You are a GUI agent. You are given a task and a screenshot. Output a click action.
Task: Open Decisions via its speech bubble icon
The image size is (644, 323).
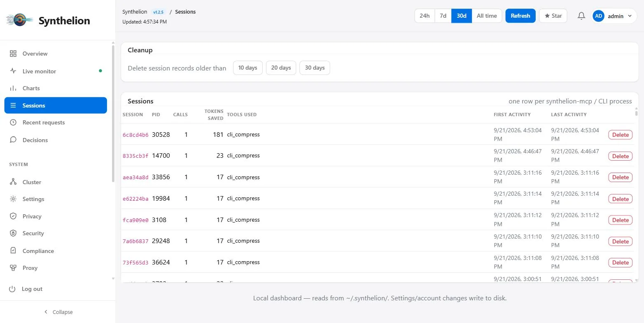coord(13,140)
